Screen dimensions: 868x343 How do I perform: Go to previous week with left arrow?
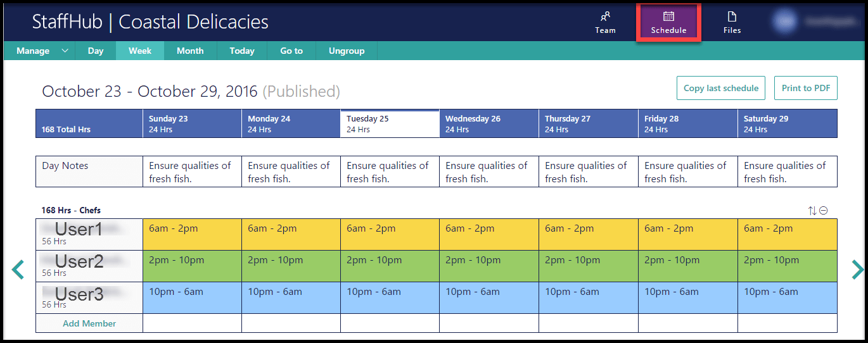pyautogui.click(x=18, y=270)
